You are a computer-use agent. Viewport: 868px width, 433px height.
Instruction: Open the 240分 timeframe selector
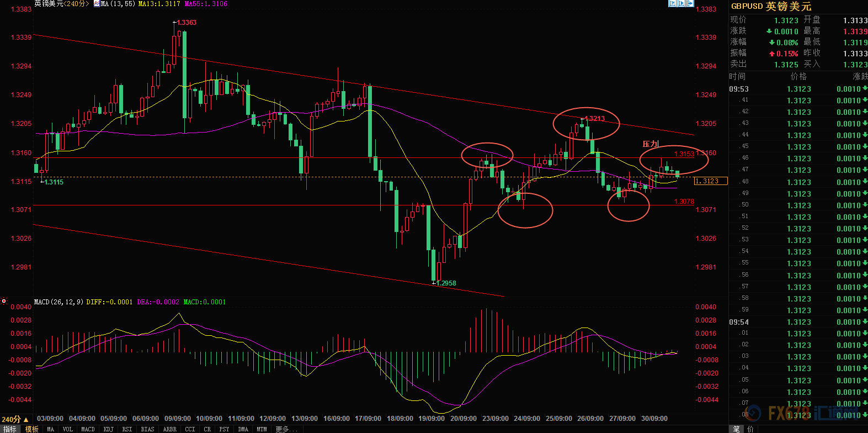(x=14, y=419)
